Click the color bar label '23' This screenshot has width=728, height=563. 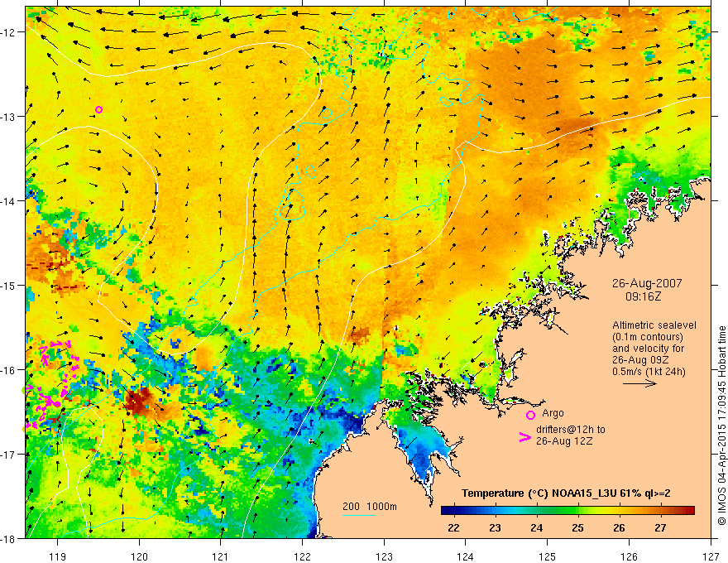pos(495,528)
